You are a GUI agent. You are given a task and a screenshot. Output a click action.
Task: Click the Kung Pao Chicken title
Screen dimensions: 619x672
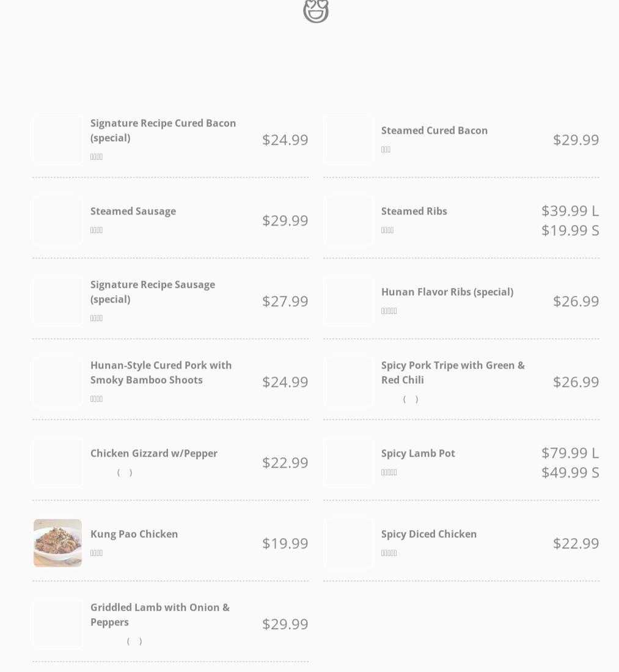[x=134, y=534]
